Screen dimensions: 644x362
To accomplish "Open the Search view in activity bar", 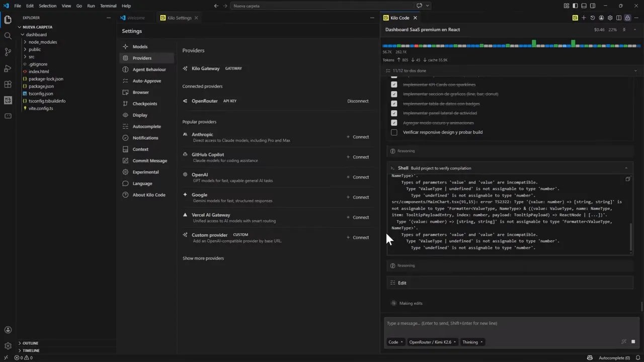I will click(8, 36).
